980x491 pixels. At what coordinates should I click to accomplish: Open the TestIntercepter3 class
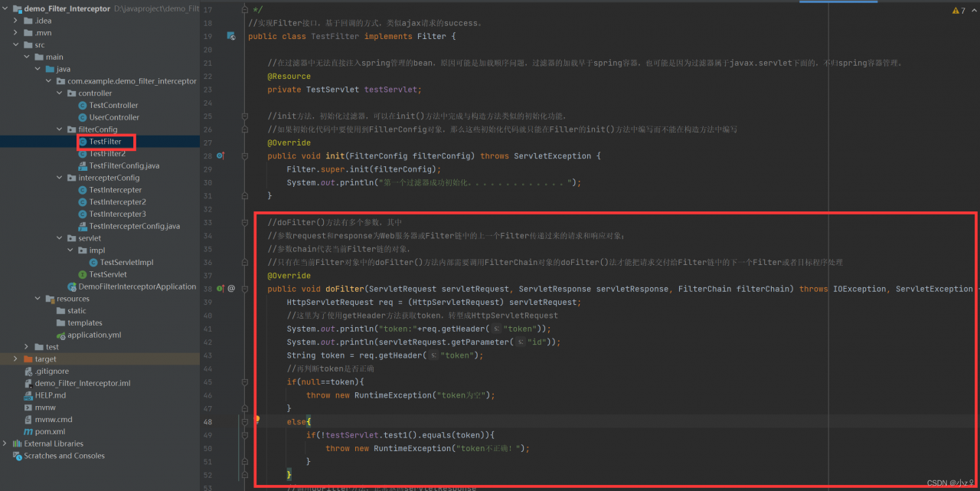click(x=117, y=214)
